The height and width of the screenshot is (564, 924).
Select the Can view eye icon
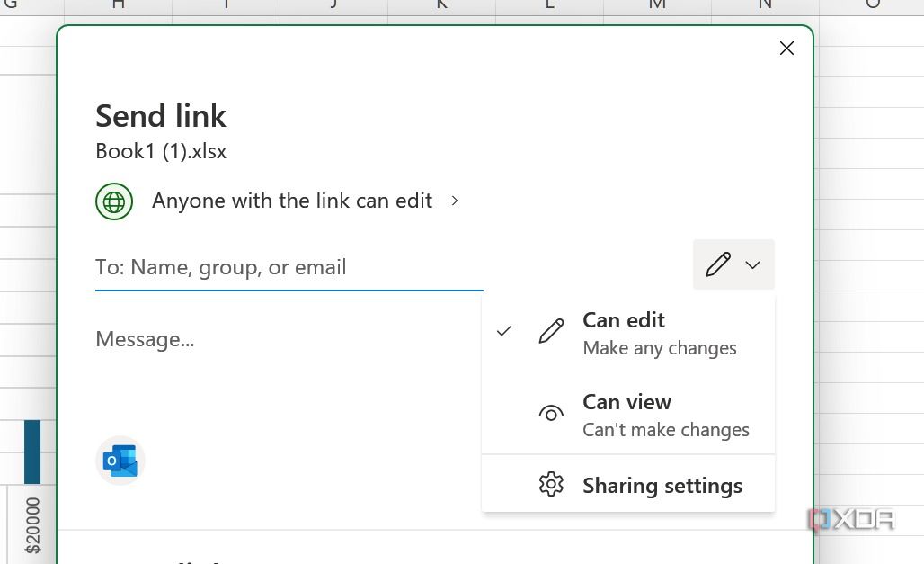(x=551, y=414)
